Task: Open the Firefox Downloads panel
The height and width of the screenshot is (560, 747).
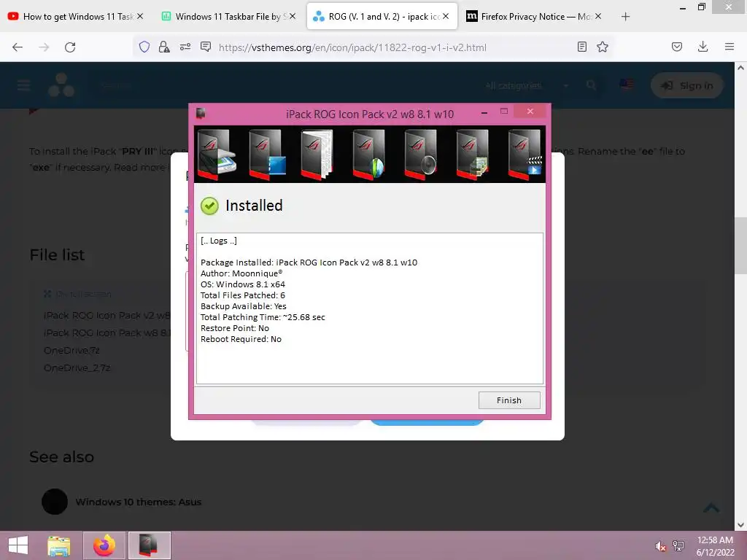Action: [x=703, y=47]
